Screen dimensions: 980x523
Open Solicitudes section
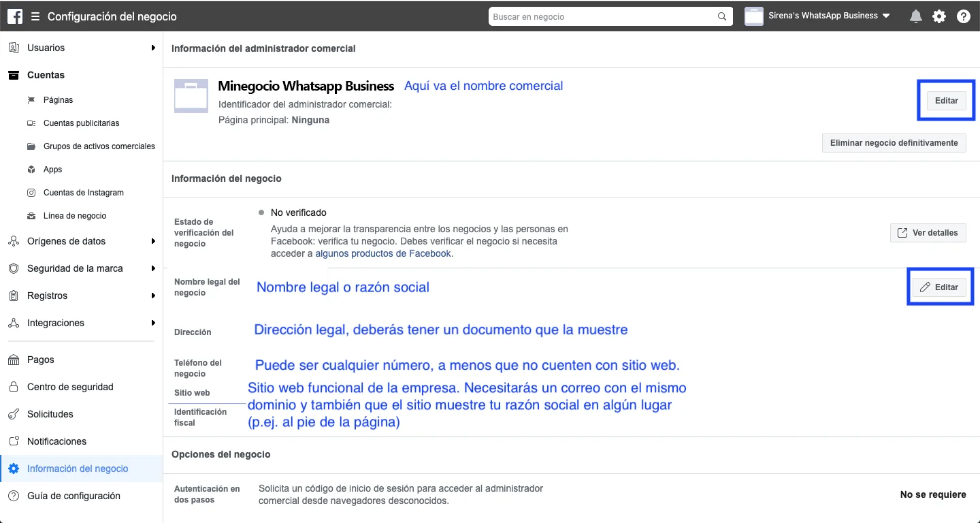50,414
